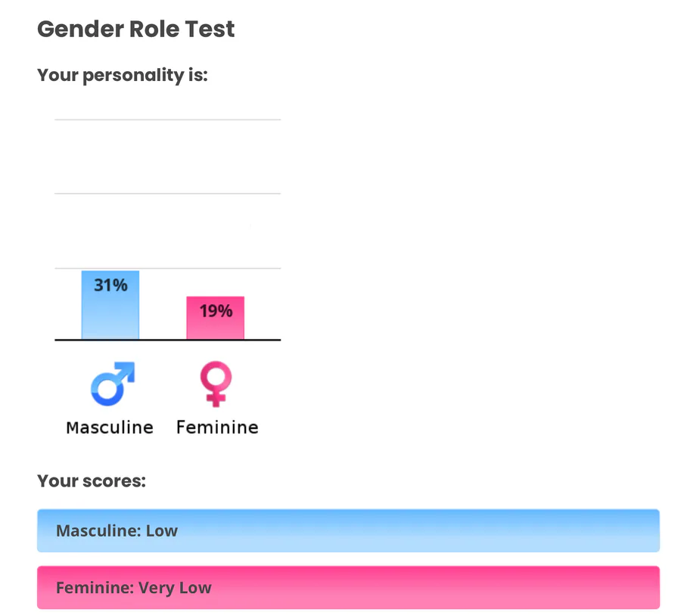This screenshot has width=681, height=616.
Task: Select the blue 'Masculine: Low' score banner
Action: pos(348,530)
